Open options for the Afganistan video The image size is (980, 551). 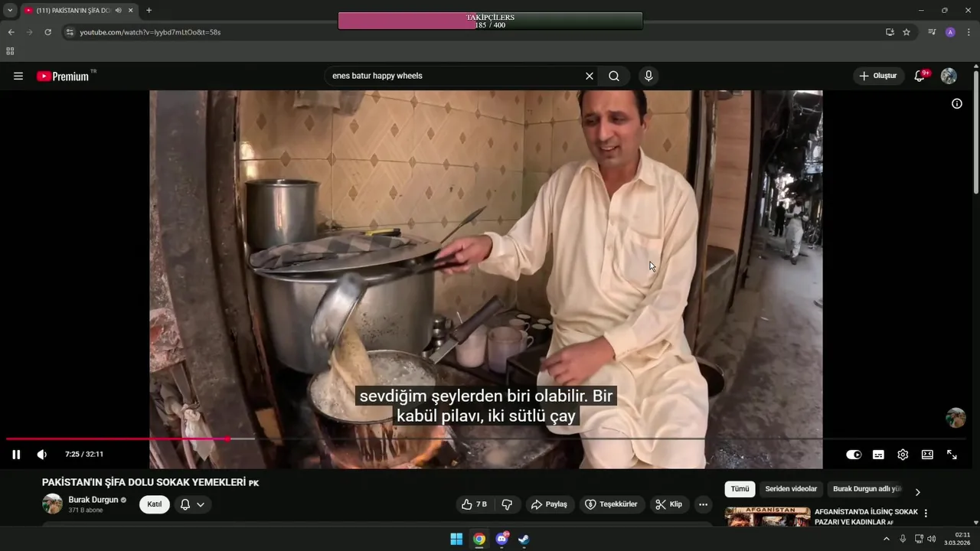pyautogui.click(x=926, y=514)
